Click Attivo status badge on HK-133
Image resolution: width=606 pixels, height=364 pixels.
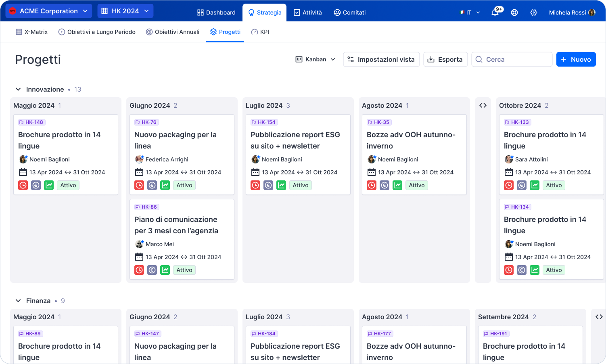554,185
